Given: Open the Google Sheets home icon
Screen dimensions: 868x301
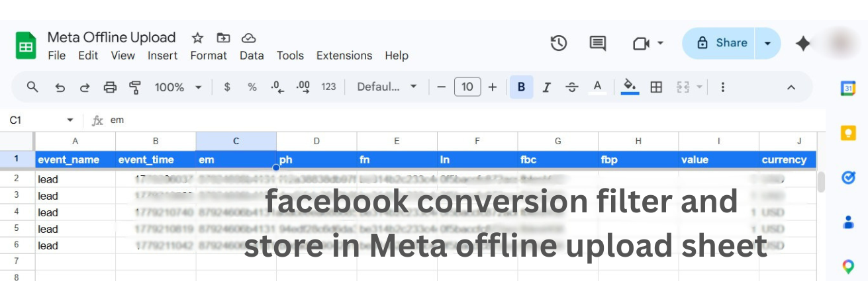Looking at the screenshot, I should pos(26,46).
